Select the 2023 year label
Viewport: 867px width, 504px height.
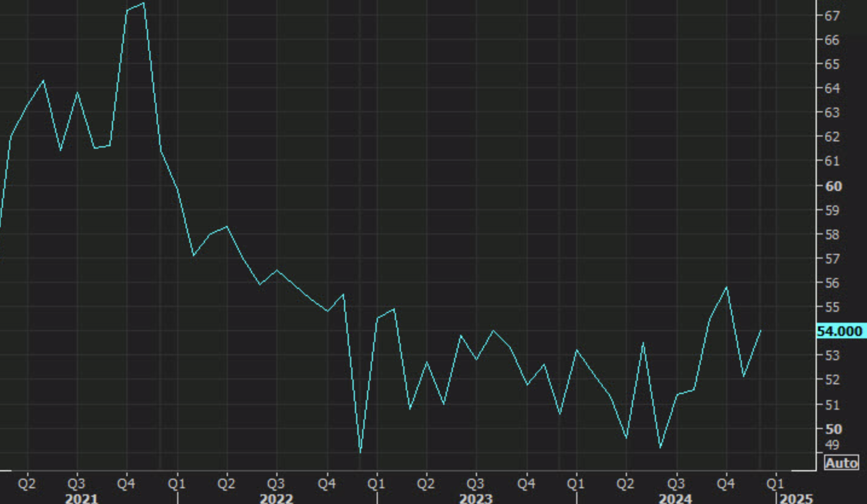(x=476, y=499)
